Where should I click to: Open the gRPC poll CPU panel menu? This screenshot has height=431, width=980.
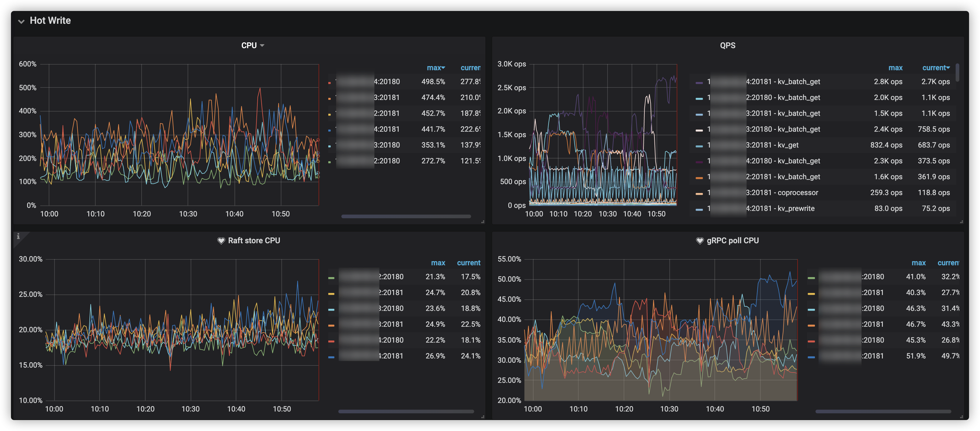pos(732,240)
